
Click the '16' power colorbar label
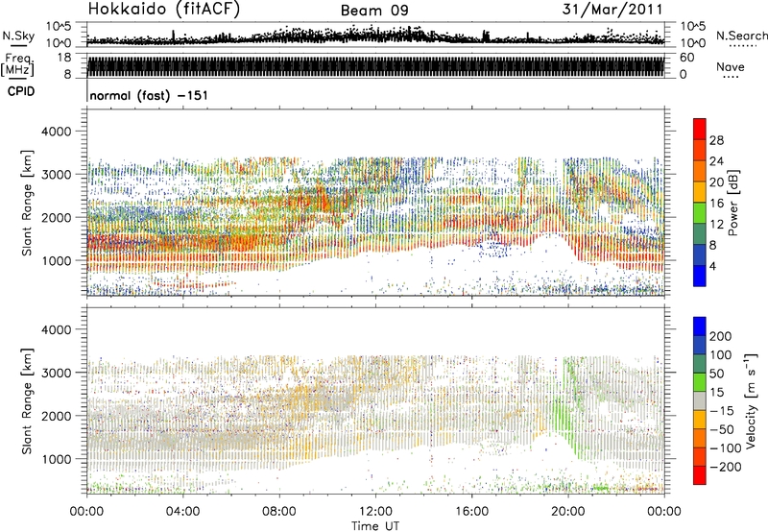click(716, 204)
